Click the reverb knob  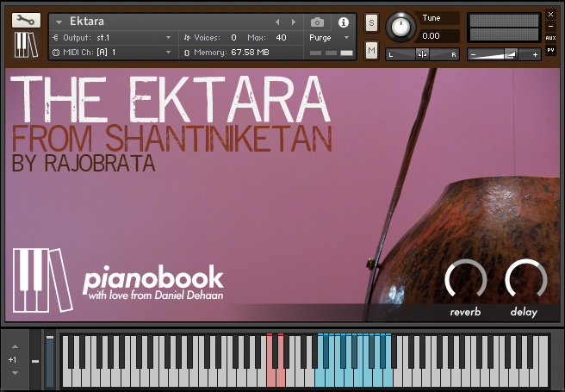pos(465,280)
